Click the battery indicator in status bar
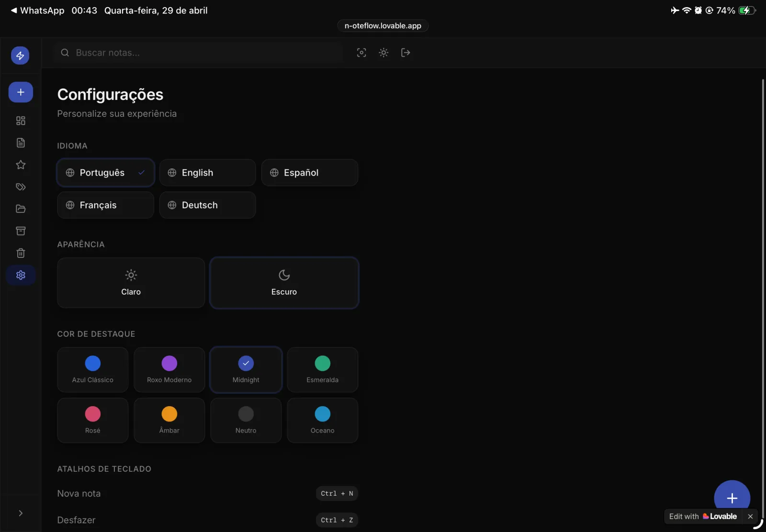 tap(746, 11)
